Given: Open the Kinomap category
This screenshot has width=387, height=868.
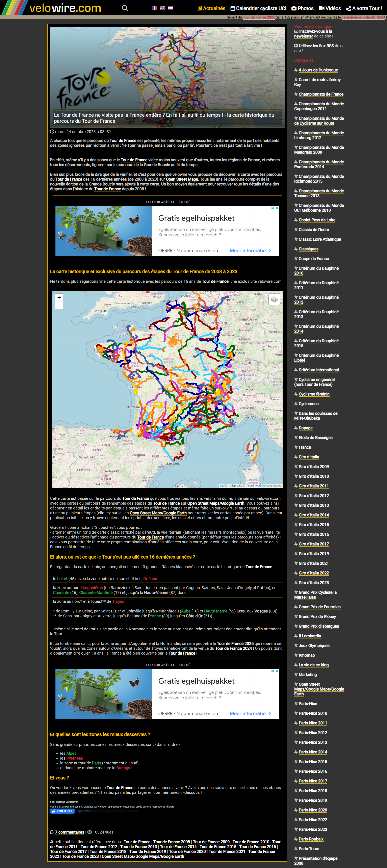Looking at the screenshot, I should pos(306,655).
